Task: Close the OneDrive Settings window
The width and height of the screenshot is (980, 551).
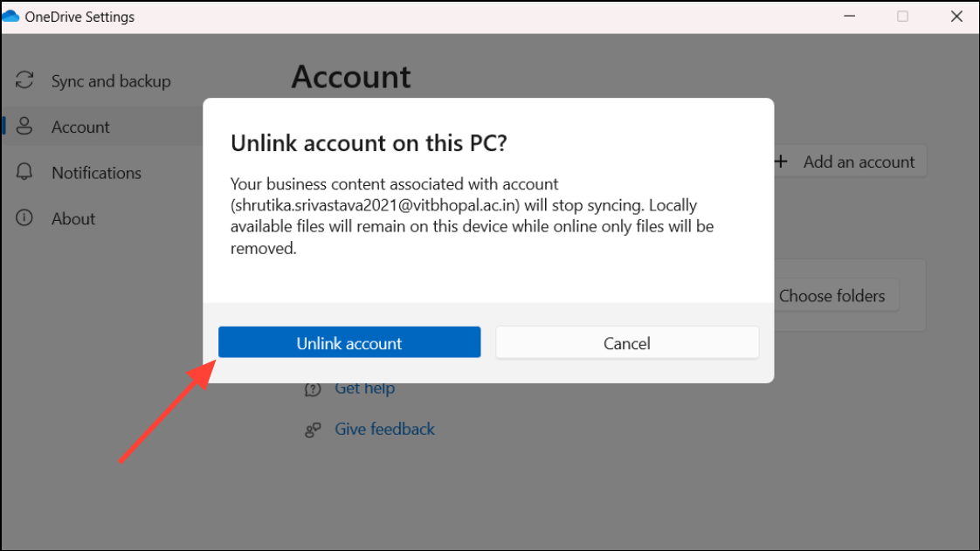Action: pos(956,17)
